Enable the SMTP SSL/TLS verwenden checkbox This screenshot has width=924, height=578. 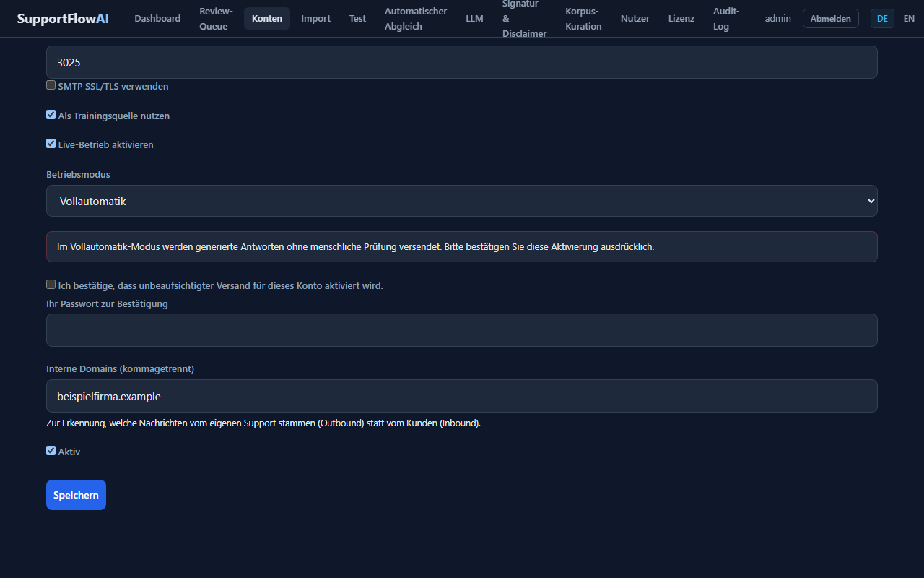click(51, 85)
